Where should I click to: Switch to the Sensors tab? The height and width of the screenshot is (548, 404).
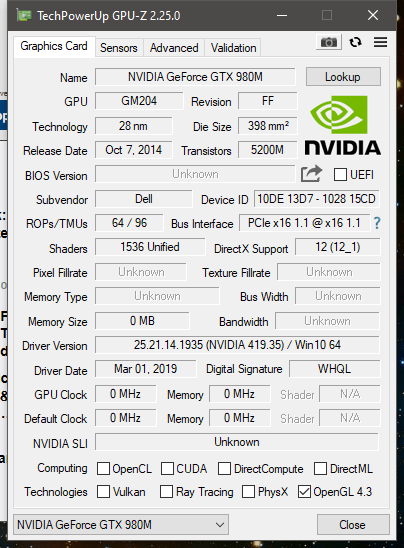coord(119,48)
